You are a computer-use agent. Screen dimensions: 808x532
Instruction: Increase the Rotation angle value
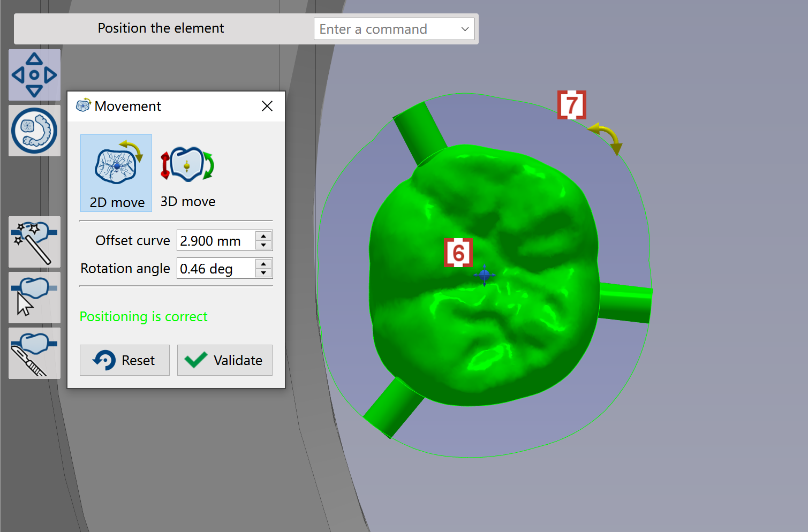(263, 263)
